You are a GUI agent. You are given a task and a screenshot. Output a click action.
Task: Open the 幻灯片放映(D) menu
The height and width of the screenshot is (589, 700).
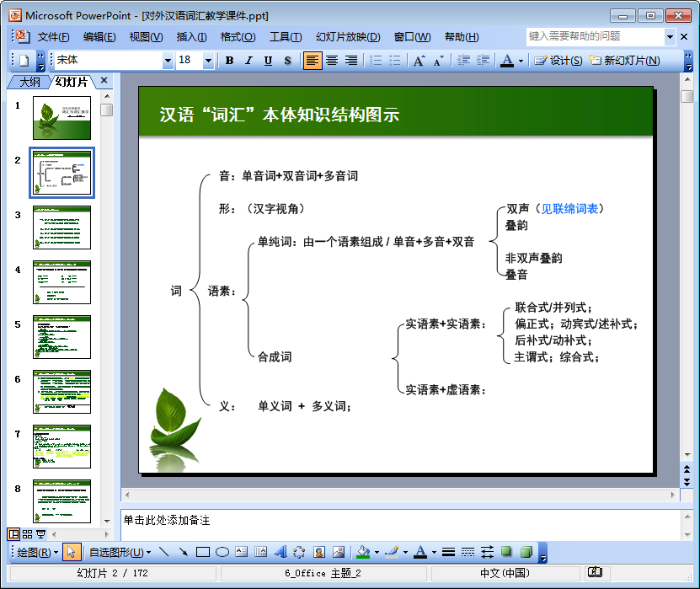[348, 36]
